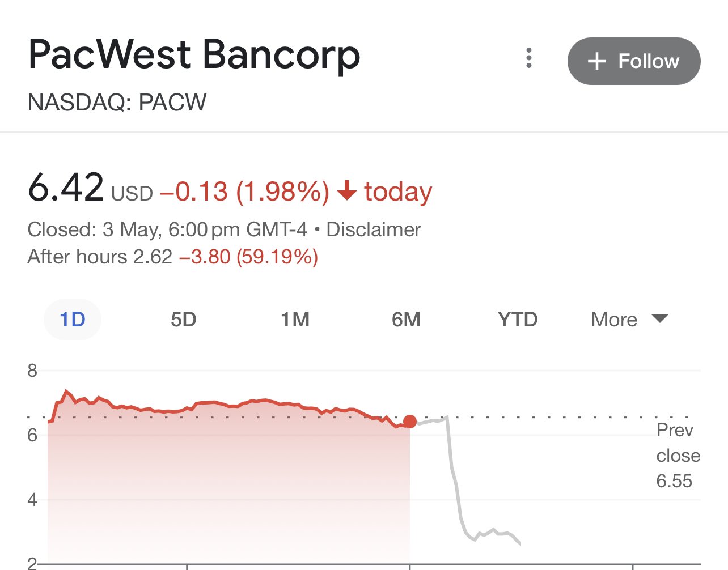The width and height of the screenshot is (728, 570).
Task: Switch to the YTD chart range
Action: (518, 320)
